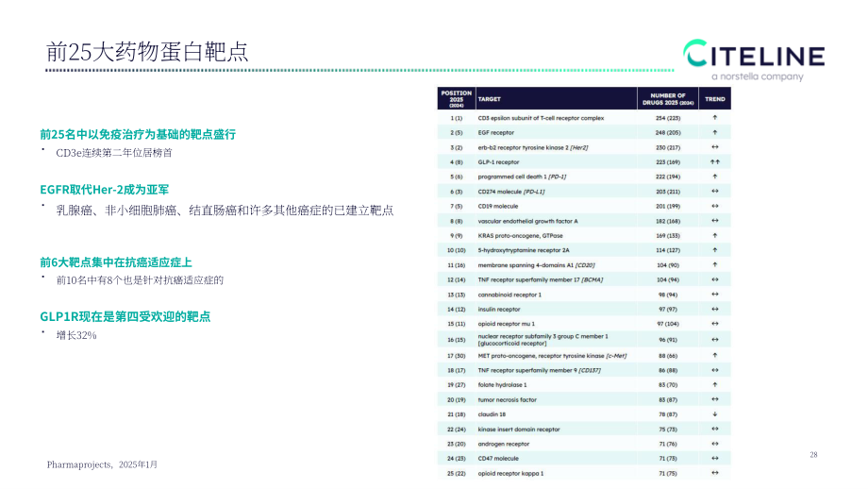The width and height of the screenshot is (868, 489).
Task: Click the POSITION 2025 column header
Action: (x=456, y=98)
